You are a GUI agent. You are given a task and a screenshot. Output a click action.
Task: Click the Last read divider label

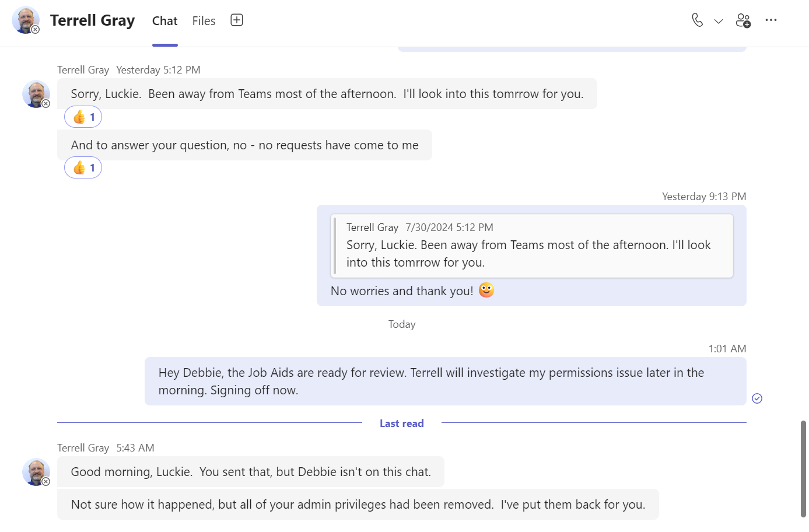point(402,423)
